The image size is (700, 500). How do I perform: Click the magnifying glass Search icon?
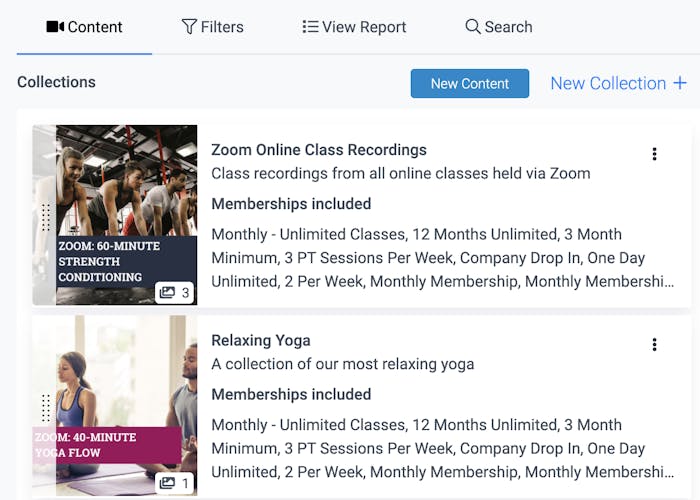(473, 27)
